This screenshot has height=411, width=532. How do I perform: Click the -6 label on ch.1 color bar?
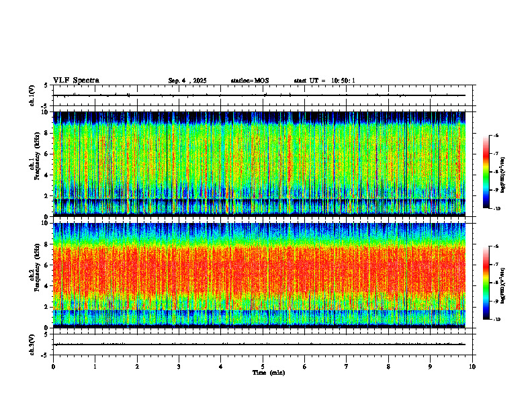[x=496, y=136]
